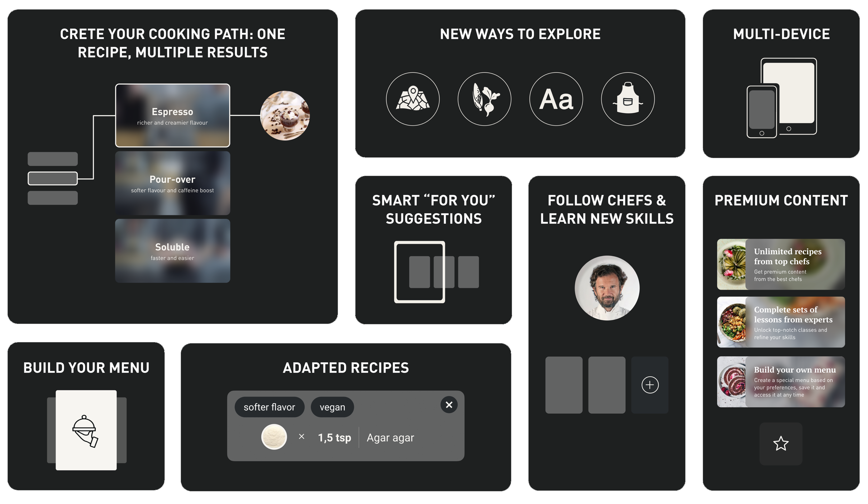Select the corn and radish ingredients icon
This screenshot has width=868, height=504.
click(484, 99)
